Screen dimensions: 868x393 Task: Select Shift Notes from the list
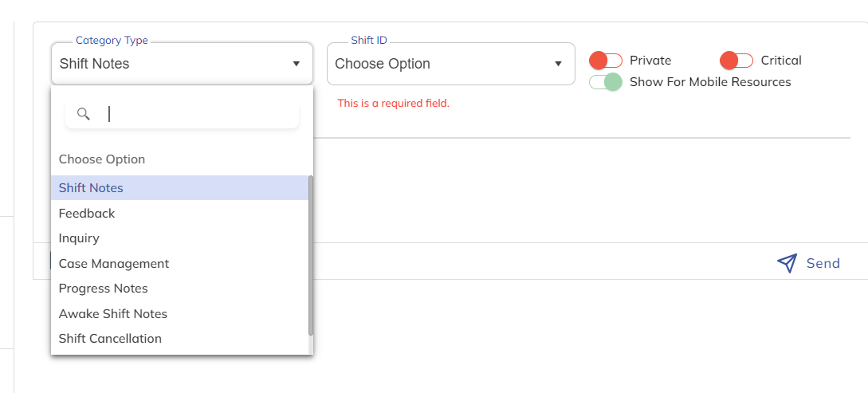91,188
